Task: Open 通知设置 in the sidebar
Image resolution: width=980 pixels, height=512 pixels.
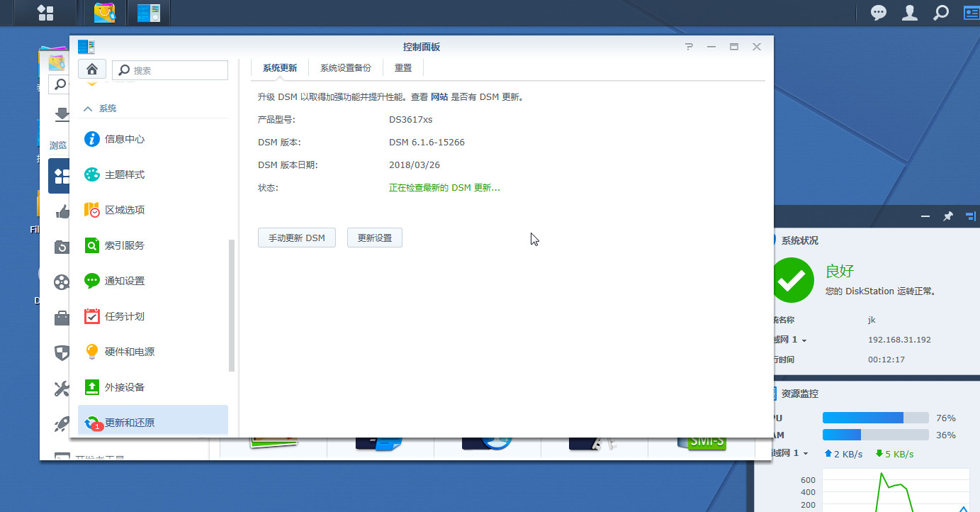Action: point(125,281)
